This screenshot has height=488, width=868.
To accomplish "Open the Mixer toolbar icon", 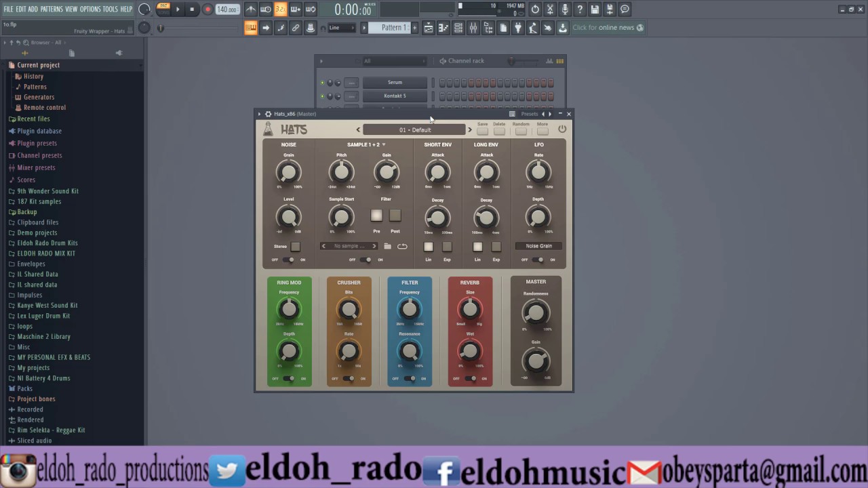I will [x=473, y=28].
